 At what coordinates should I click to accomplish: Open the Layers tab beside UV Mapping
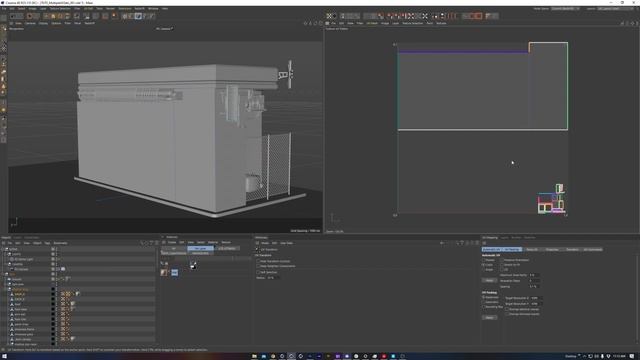click(504, 238)
